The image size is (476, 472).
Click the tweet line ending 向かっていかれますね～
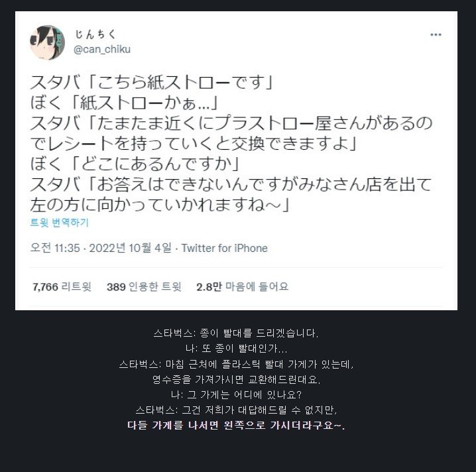160,205
